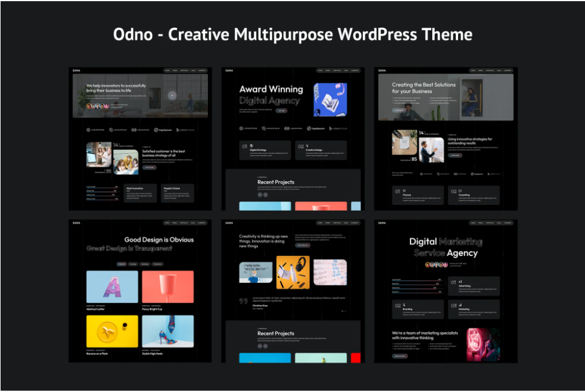
Task: Select the 'Show All' portfolio filter
Action: [121, 264]
